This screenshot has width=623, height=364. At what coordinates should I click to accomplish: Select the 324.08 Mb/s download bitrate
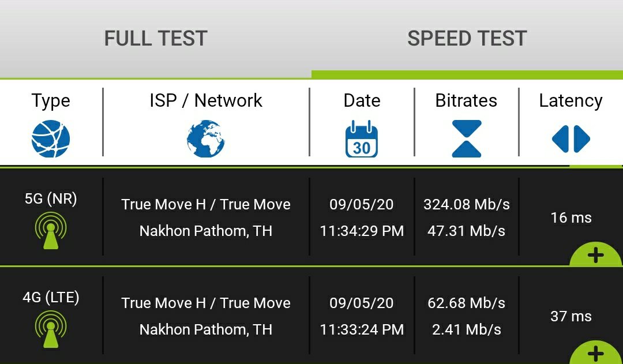click(466, 205)
